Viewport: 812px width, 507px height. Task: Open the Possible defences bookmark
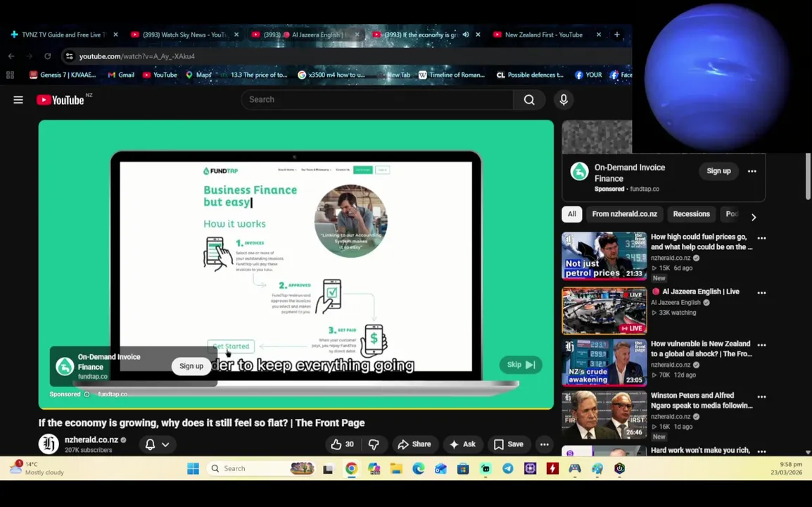(530, 75)
